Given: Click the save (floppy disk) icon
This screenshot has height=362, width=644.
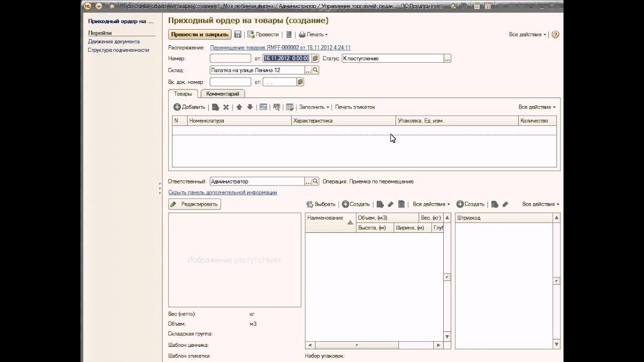Looking at the screenshot, I should [x=238, y=35].
